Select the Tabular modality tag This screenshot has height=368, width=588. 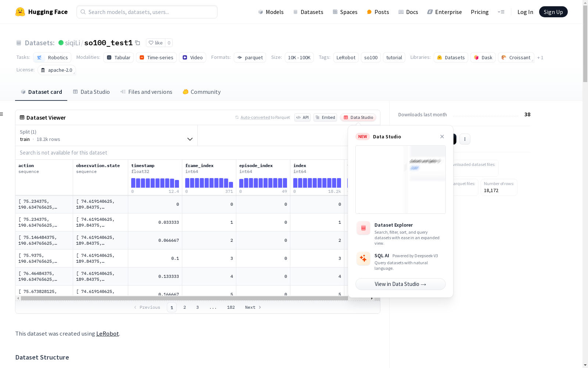click(x=118, y=57)
